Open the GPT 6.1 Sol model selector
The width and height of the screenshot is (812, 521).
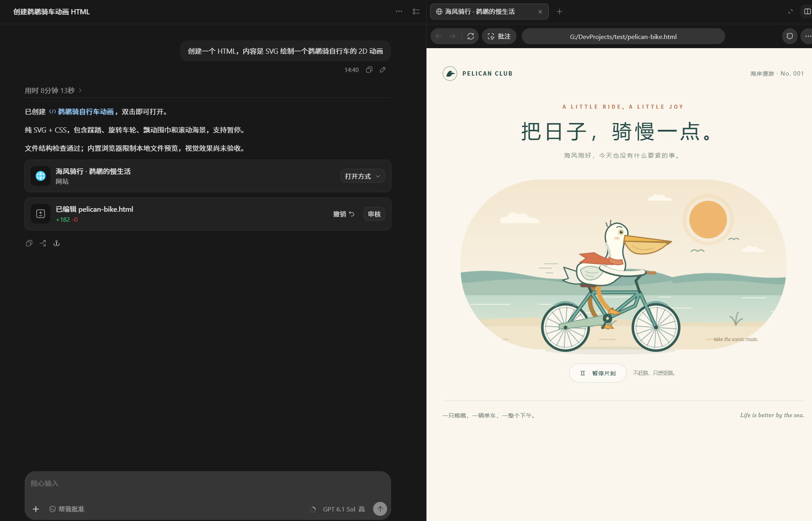click(x=344, y=509)
